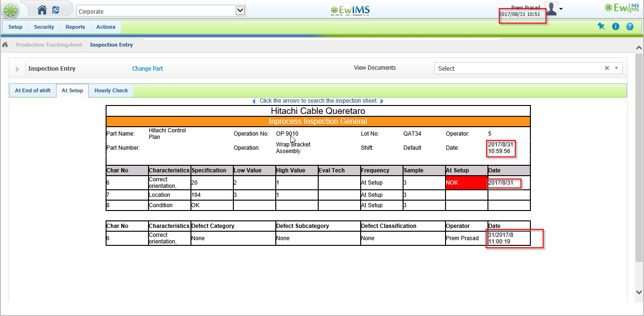This screenshot has width=644, height=316.
Task: Click the breadcrumb home icon
Action: [x=5, y=45]
